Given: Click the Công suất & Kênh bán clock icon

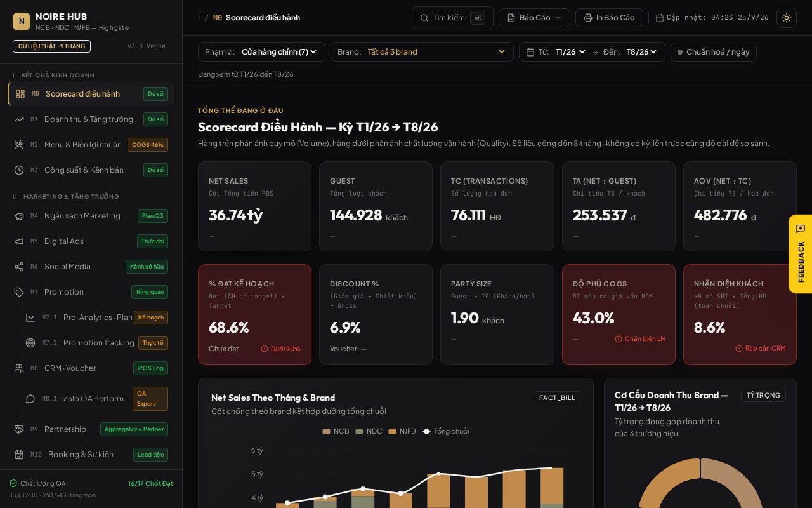Looking at the screenshot, I should point(19,170).
